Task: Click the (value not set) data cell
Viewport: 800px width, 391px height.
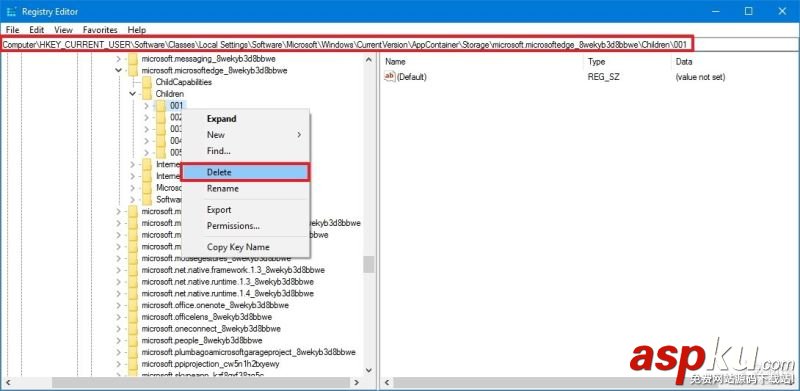Action: click(700, 77)
